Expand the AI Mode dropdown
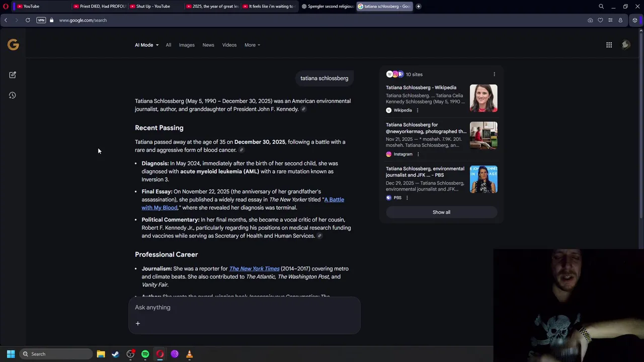The width and height of the screenshot is (644, 362). point(146,45)
